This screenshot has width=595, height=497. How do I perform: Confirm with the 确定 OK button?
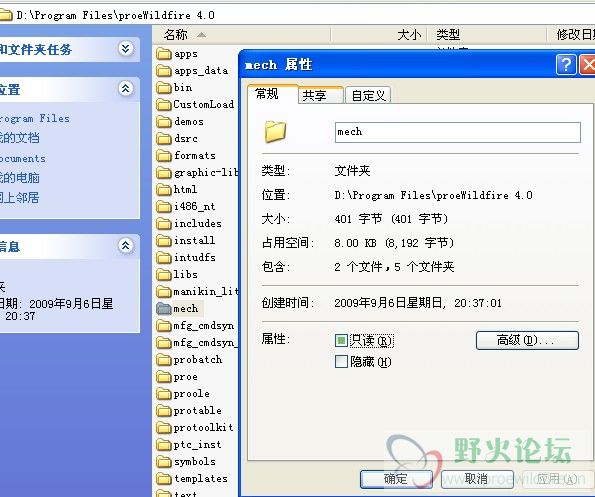(x=396, y=479)
